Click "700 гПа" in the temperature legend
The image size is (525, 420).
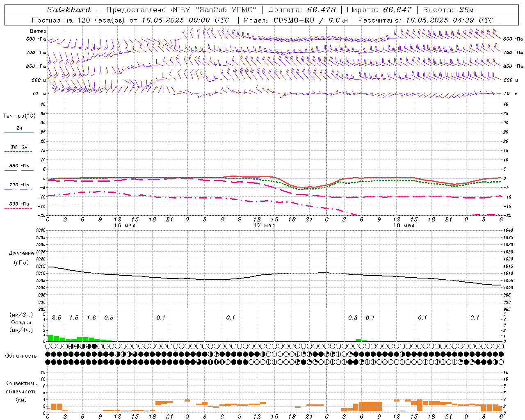click(19, 185)
